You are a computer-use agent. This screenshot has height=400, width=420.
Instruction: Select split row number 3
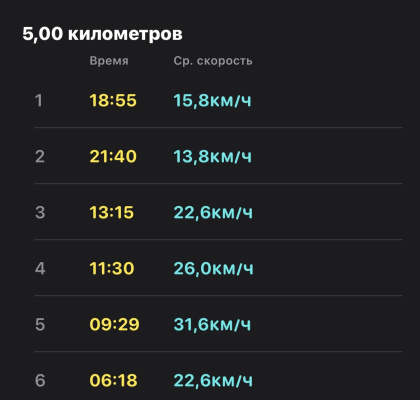218,212
